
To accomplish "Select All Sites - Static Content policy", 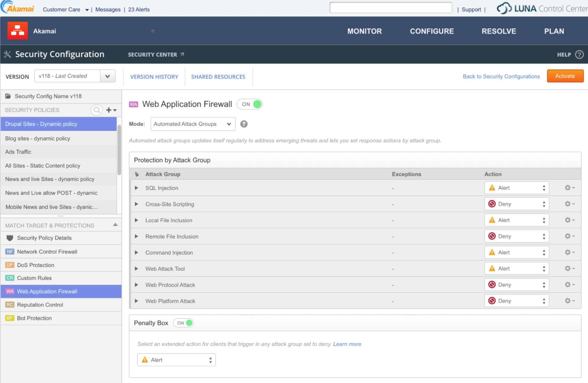I will tap(59, 165).
